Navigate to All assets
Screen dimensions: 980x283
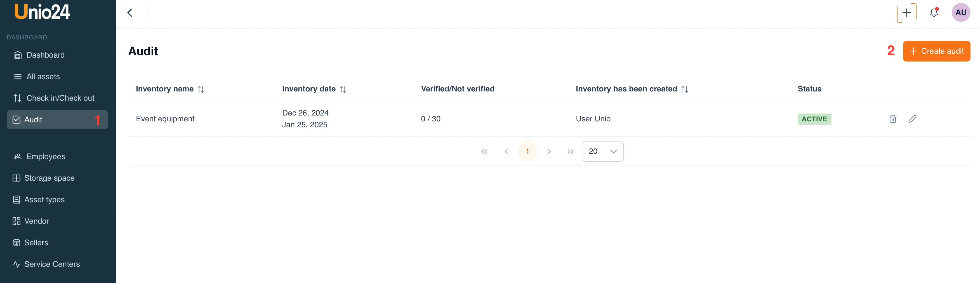coord(43,76)
